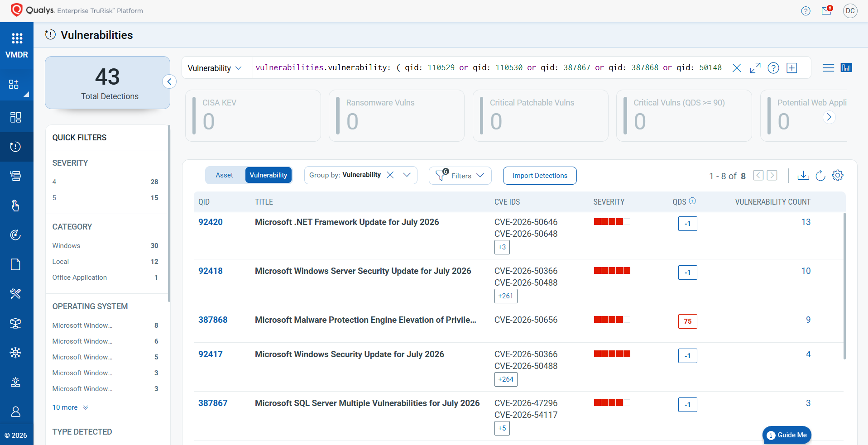Open the assets cube icon in sidebar
Screen dimensions: 868x445
(x=15, y=323)
